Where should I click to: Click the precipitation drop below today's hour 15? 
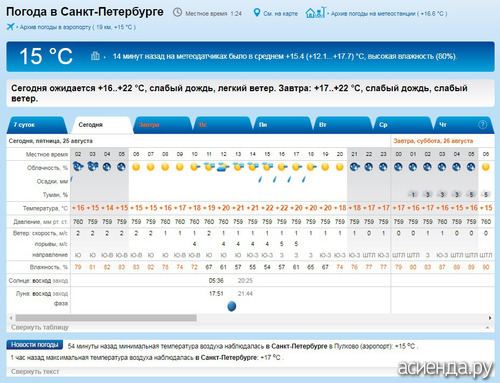pos(260,180)
